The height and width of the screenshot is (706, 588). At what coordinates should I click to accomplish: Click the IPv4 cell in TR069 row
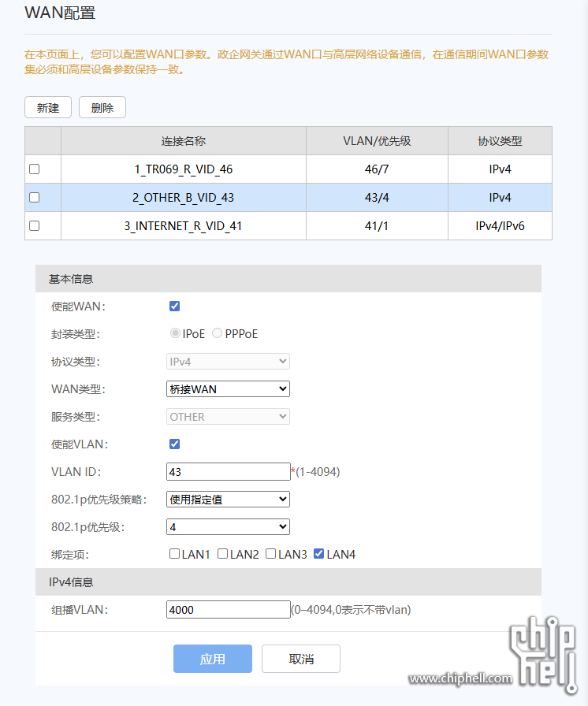(x=501, y=169)
